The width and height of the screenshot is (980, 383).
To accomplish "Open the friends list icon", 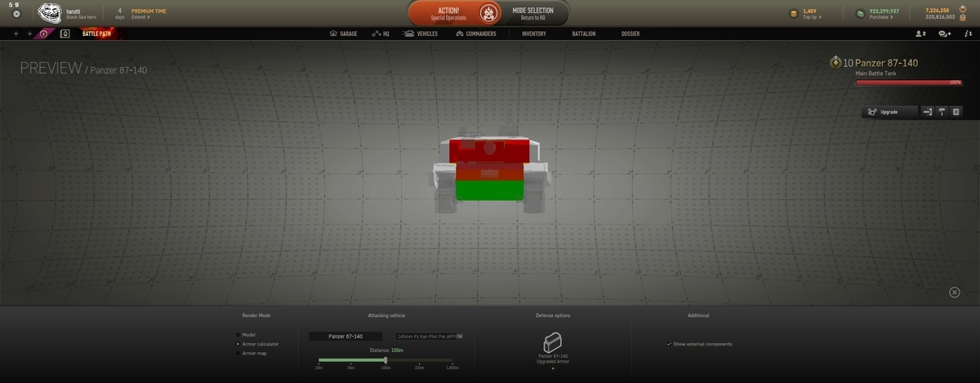I will [920, 33].
